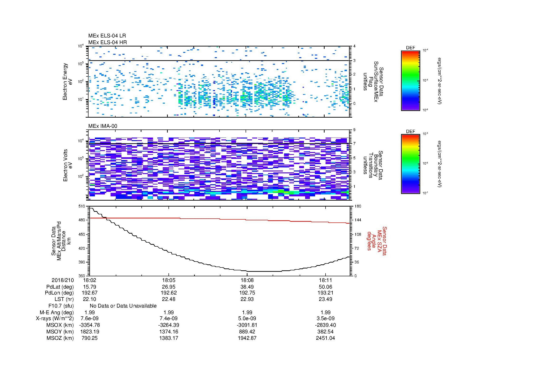The height and width of the screenshot is (392, 555).
Task: Click 'No Data or Data Unavailable' text
Action: click(x=123, y=306)
